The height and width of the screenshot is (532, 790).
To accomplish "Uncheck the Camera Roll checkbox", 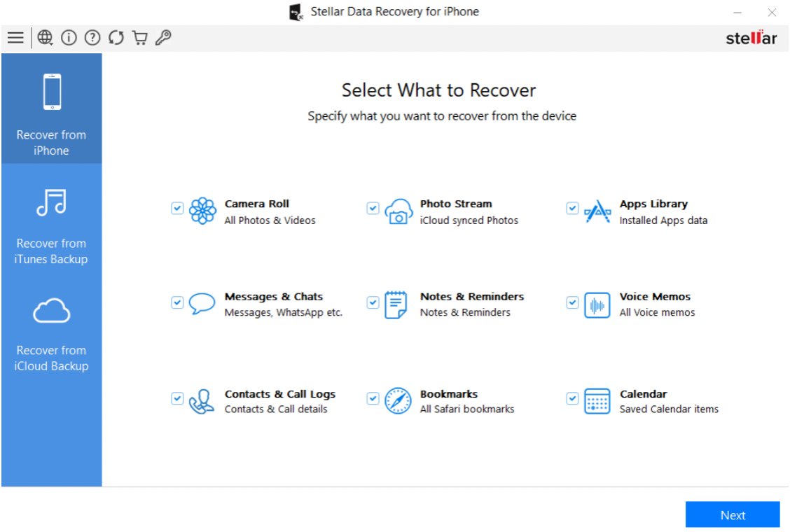I will click(177, 208).
